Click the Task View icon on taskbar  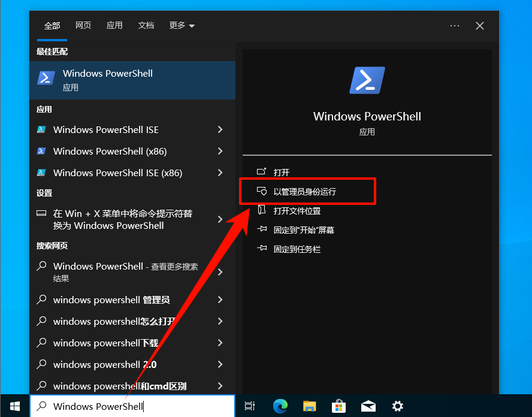coord(250,406)
